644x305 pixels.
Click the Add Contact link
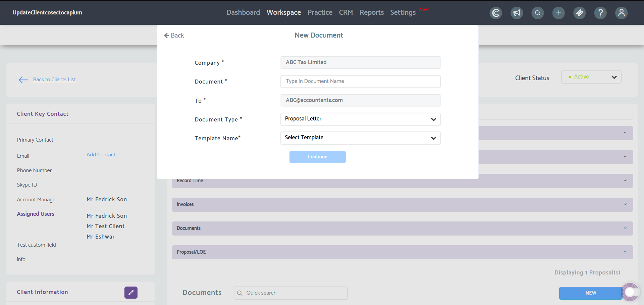pyautogui.click(x=101, y=155)
